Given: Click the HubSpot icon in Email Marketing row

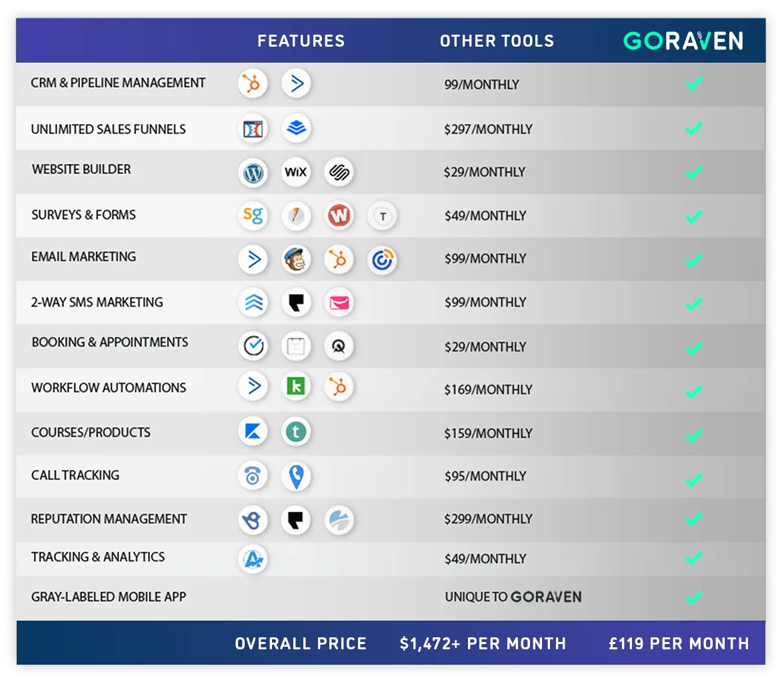Looking at the screenshot, I should pyautogui.click(x=339, y=259).
